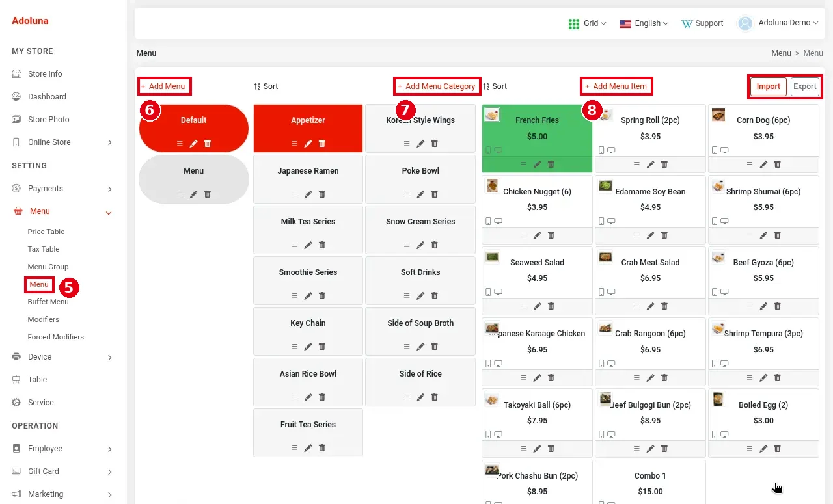Open Forced Modifiers submenu item
Image resolution: width=833 pixels, height=504 pixels.
[56, 337]
